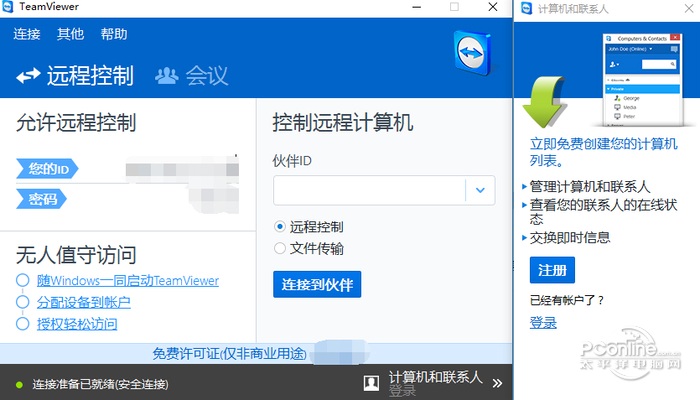Click the Computers & Contacts preview thumbnail
This screenshot has height=400, width=700.
coord(642,80)
